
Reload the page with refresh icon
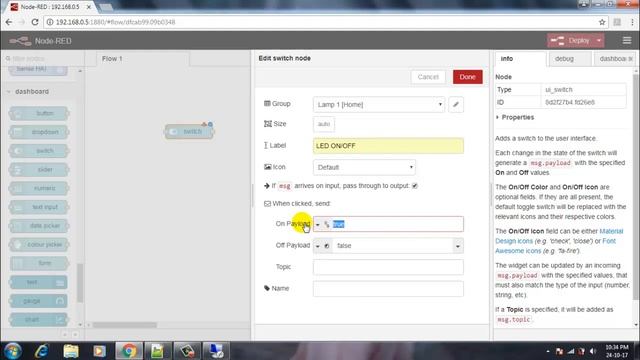(x=35, y=22)
